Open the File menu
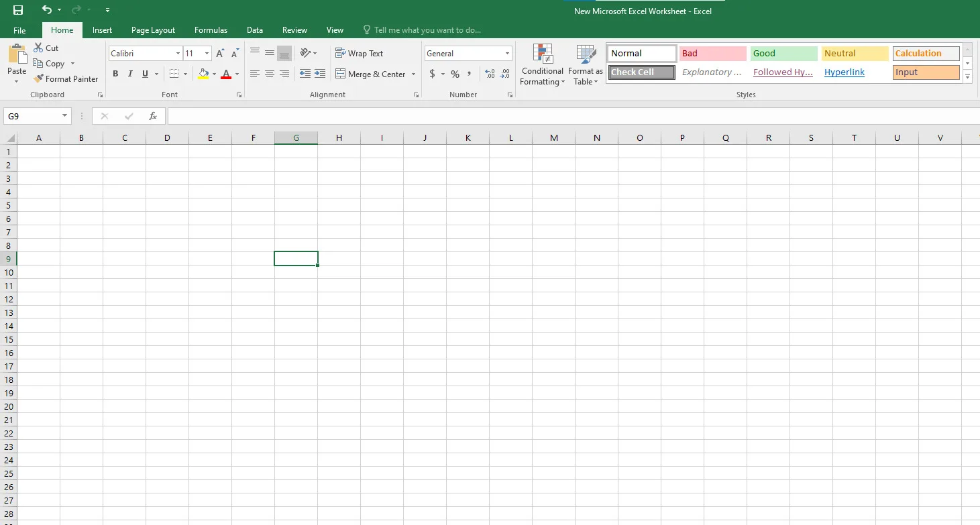Viewport: 980px width, 525px height. point(19,30)
